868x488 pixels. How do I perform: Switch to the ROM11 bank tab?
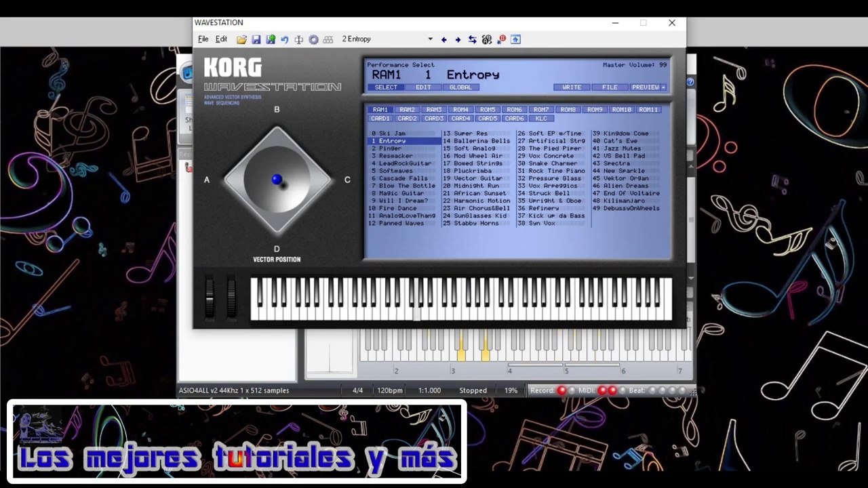(648, 110)
